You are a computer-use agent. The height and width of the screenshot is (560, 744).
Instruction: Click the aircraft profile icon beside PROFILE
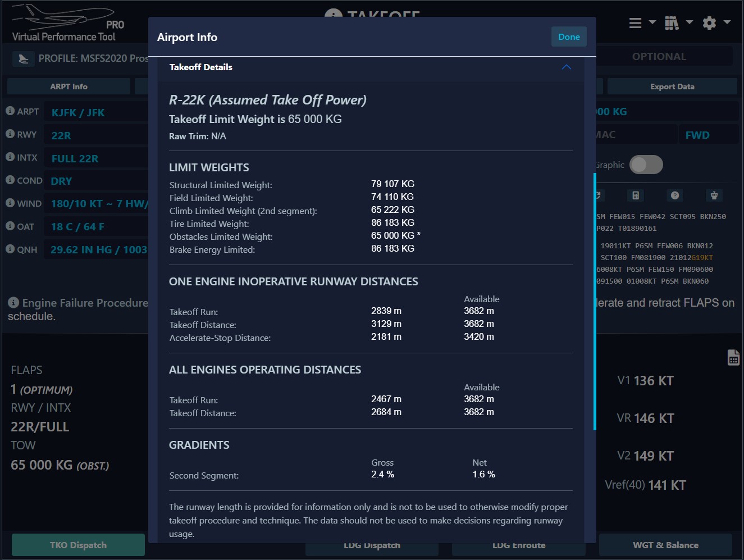[23, 58]
